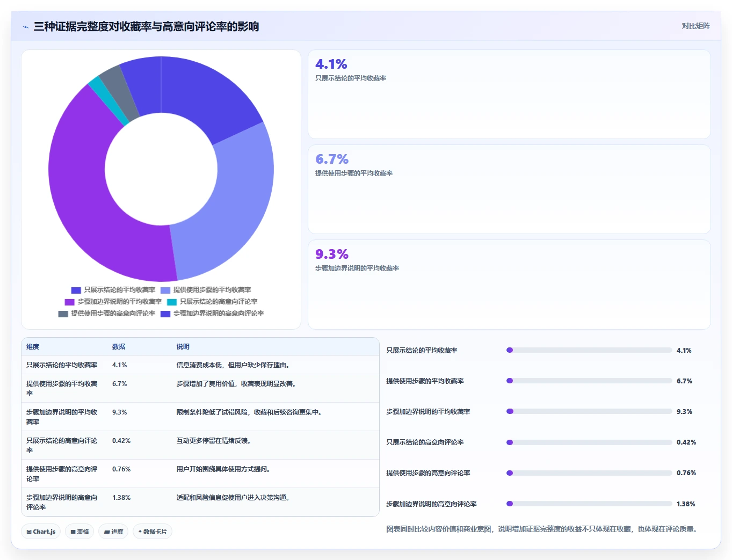Image resolution: width=732 pixels, height=560 pixels.
Task: Click description 步骤增加了复用价值，收藏表现明显改善。
Action: click(x=238, y=384)
